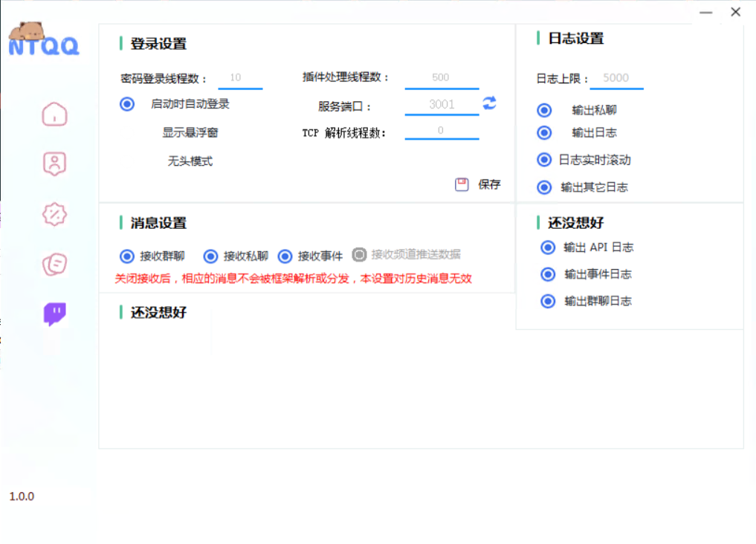Click the 密码登录线程数 input field
756x544 pixels.
pos(239,77)
